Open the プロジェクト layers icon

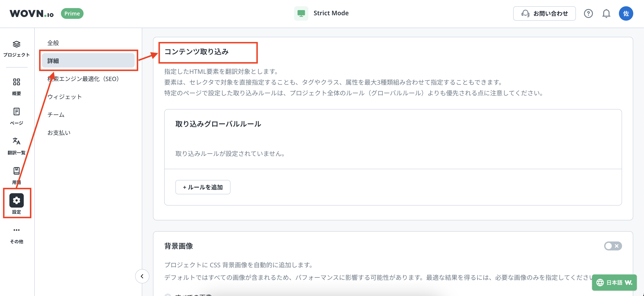[x=17, y=45]
